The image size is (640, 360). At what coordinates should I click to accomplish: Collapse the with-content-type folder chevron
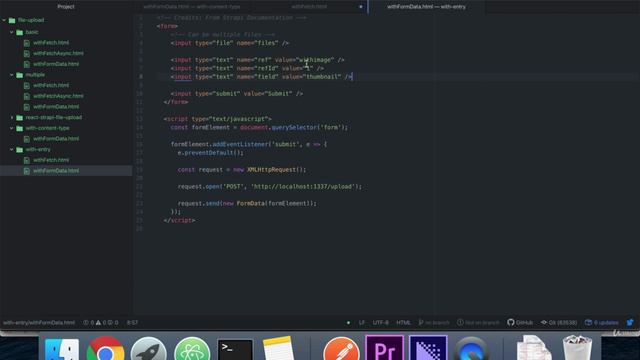pyautogui.click(x=12, y=128)
